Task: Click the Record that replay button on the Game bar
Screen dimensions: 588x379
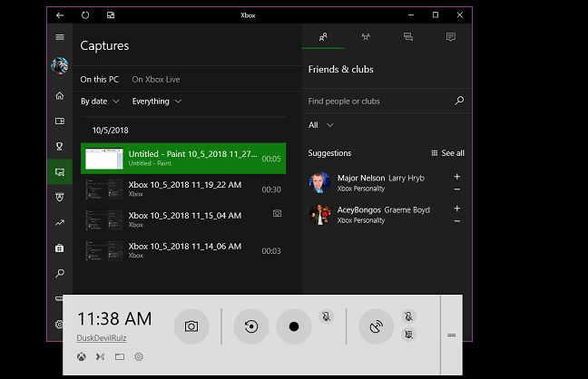Action: pos(251,326)
